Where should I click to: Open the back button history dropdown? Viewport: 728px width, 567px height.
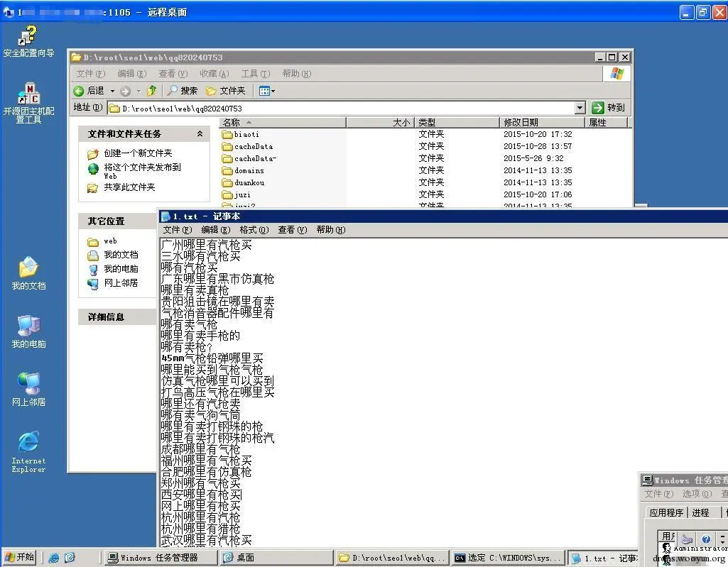click(112, 91)
